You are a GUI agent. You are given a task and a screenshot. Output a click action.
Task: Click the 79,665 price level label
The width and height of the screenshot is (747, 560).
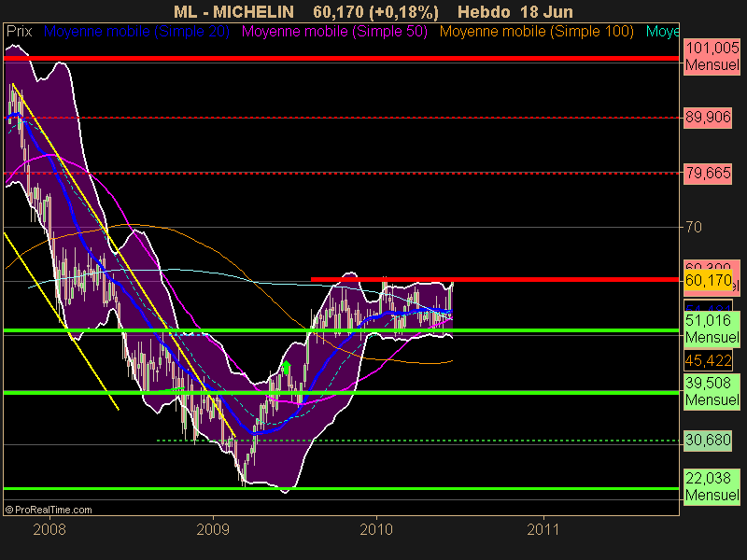708,173
